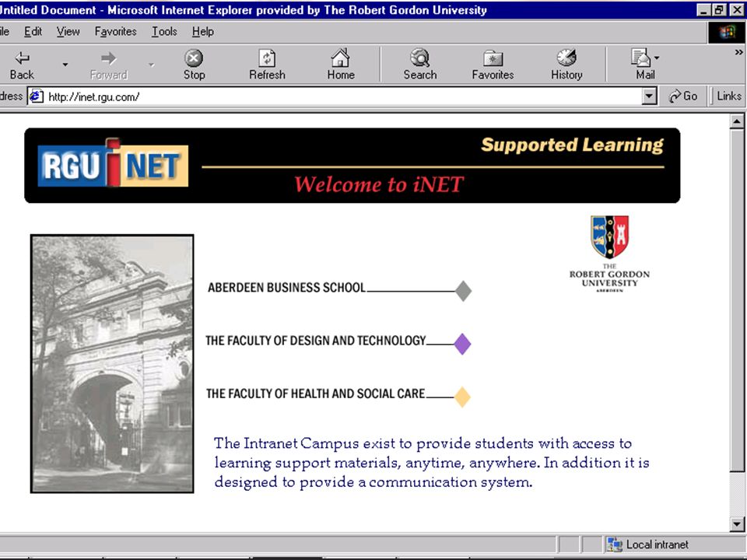Click the page icon in address bar
This screenshot has width=747, height=560.
click(x=37, y=96)
